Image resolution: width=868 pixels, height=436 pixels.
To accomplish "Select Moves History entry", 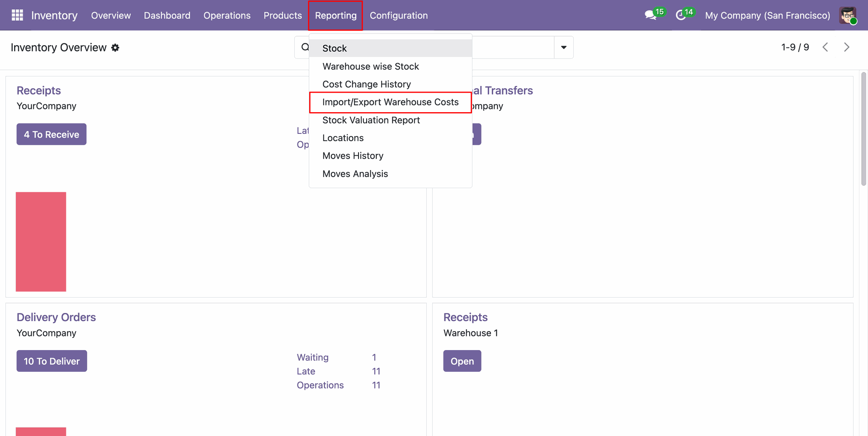I will (391, 156).
